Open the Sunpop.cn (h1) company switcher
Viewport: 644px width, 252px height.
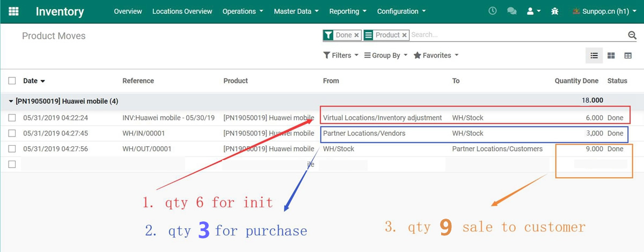(x=604, y=11)
